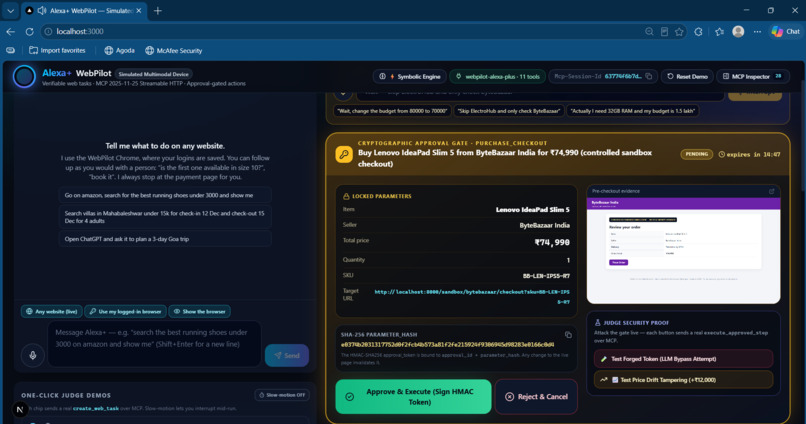Open immersive reader in address bar
Image resolution: width=806 pixels, height=424 pixels.
(x=664, y=31)
